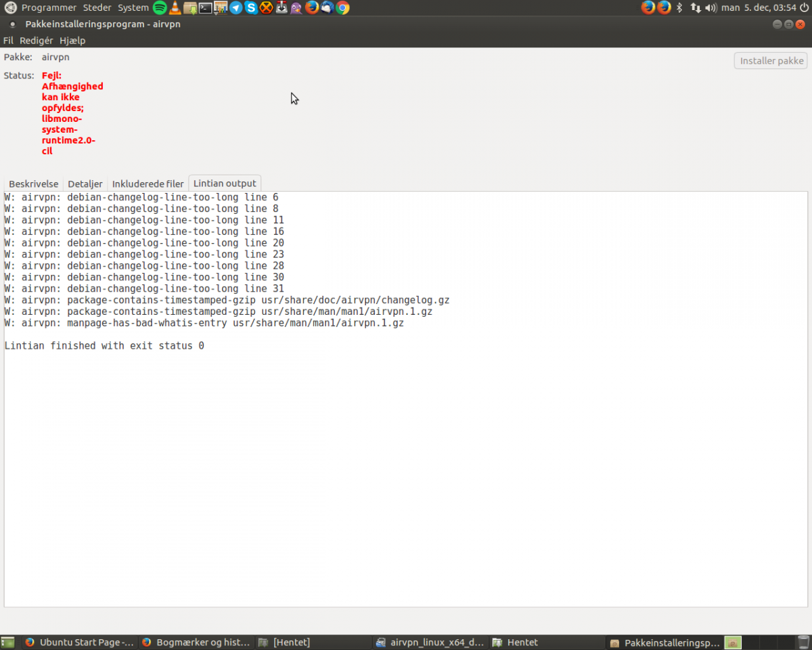Open the power session menu icon

pos(804,7)
